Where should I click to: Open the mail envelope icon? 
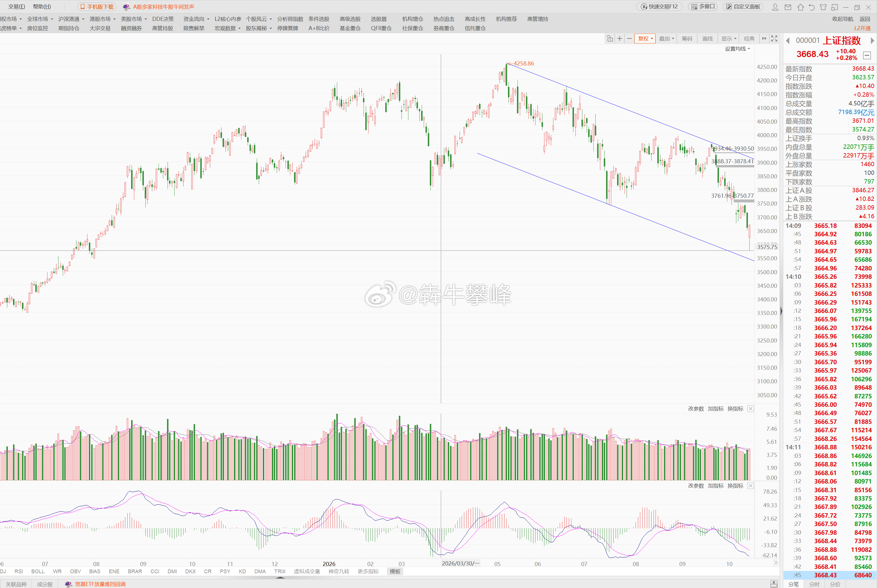click(788, 7)
